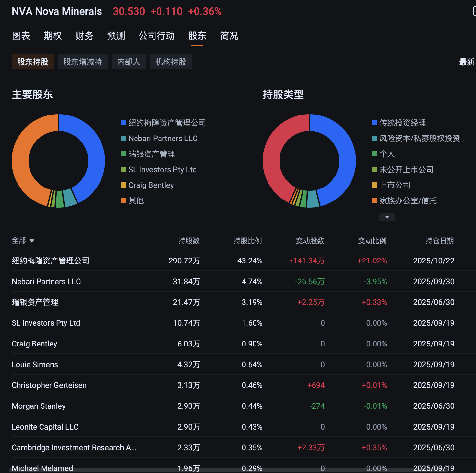Click the olive 未公开上市公司 legend swatch

374,169
